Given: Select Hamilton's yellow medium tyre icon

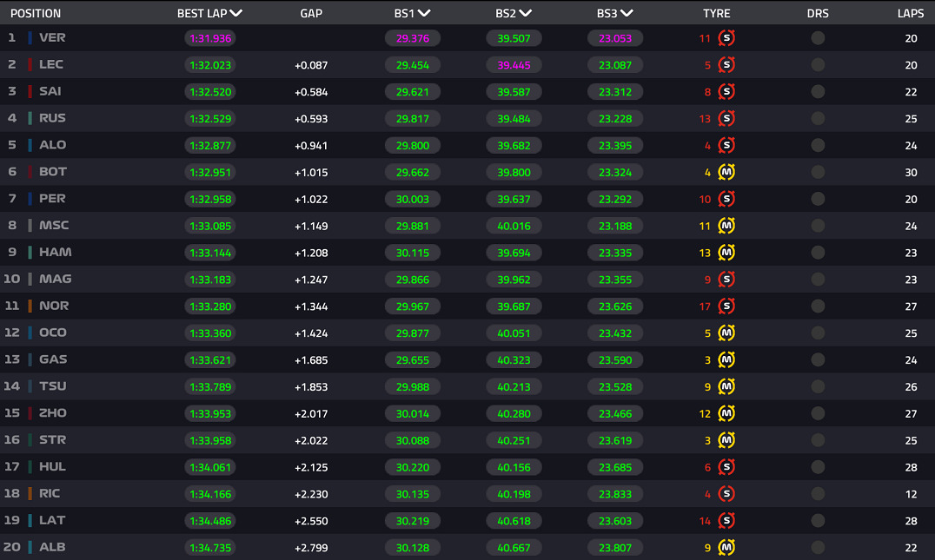Looking at the screenshot, I should point(726,253).
